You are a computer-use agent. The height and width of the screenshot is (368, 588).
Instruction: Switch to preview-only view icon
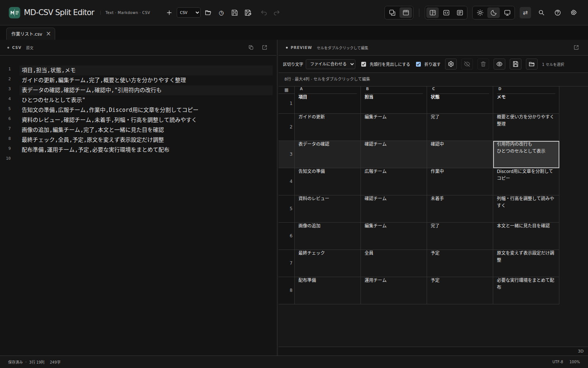pos(460,13)
